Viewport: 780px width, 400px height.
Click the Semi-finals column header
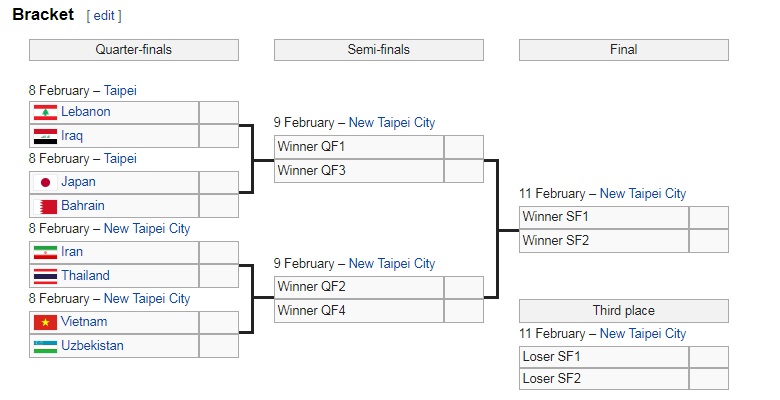point(379,50)
